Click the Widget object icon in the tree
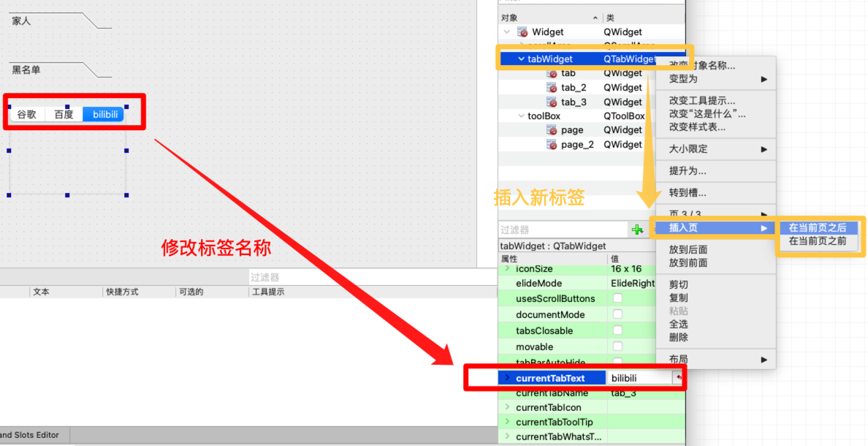868x446 pixels. tap(522, 32)
